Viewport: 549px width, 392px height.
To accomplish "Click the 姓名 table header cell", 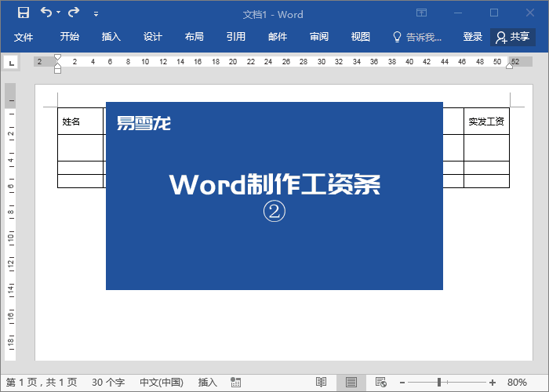I will coord(80,121).
